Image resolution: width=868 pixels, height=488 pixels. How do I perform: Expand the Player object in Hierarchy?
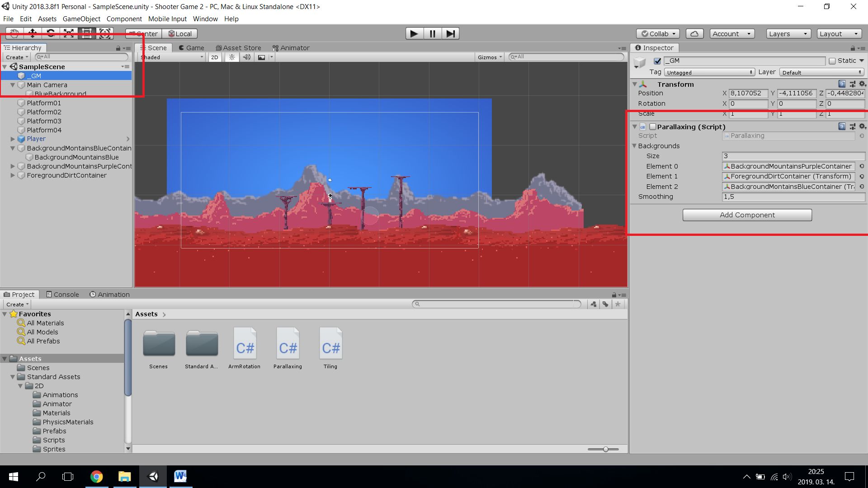pos(13,139)
